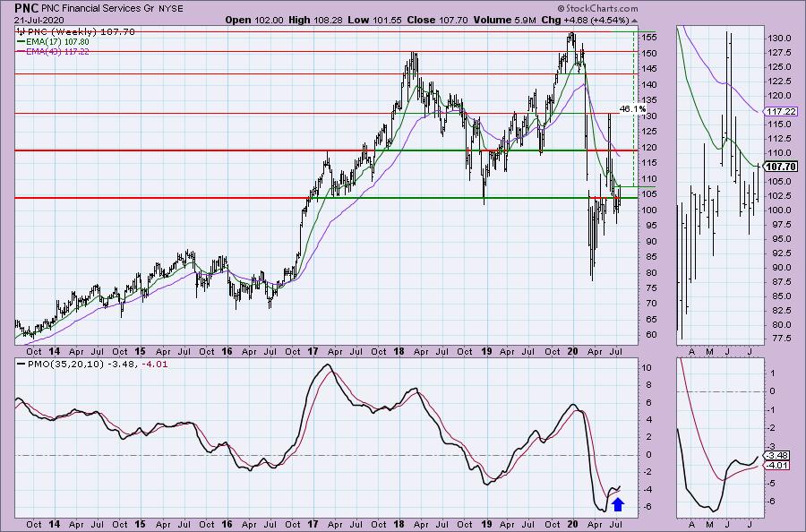The height and width of the screenshot is (532, 806).
Task: Click the Volume 5.9M value
Action: pos(504,20)
